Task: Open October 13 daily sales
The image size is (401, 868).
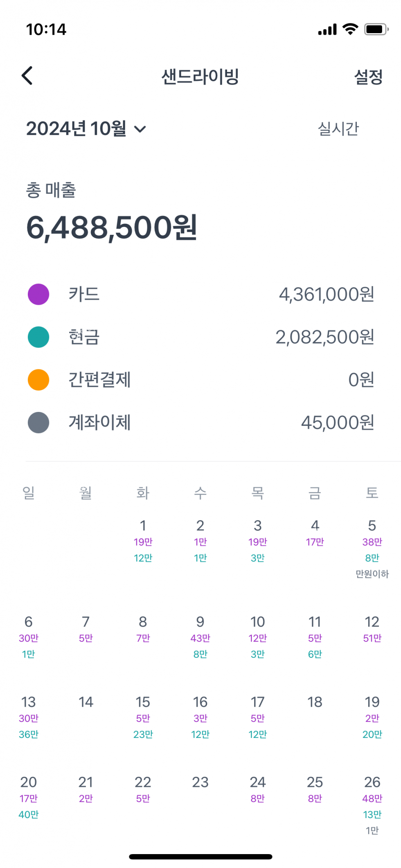Action: pos(29,702)
